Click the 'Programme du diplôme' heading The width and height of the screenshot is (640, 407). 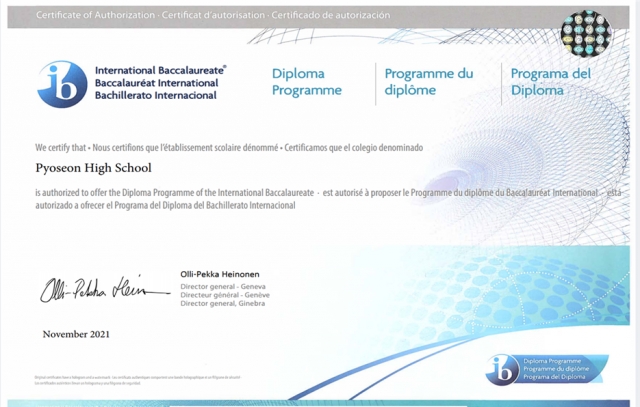[x=429, y=82]
